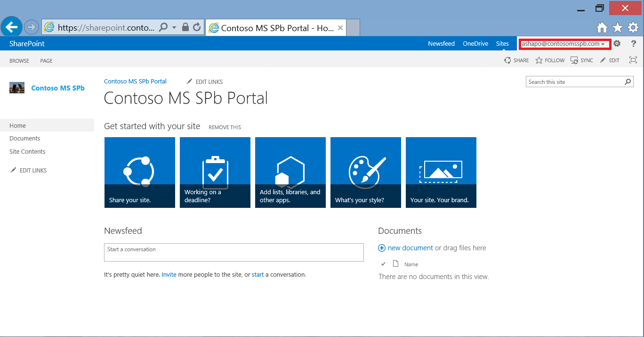Open the Your site. Your brand. tile
Screen dimensions: 644x337
pos(441,173)
